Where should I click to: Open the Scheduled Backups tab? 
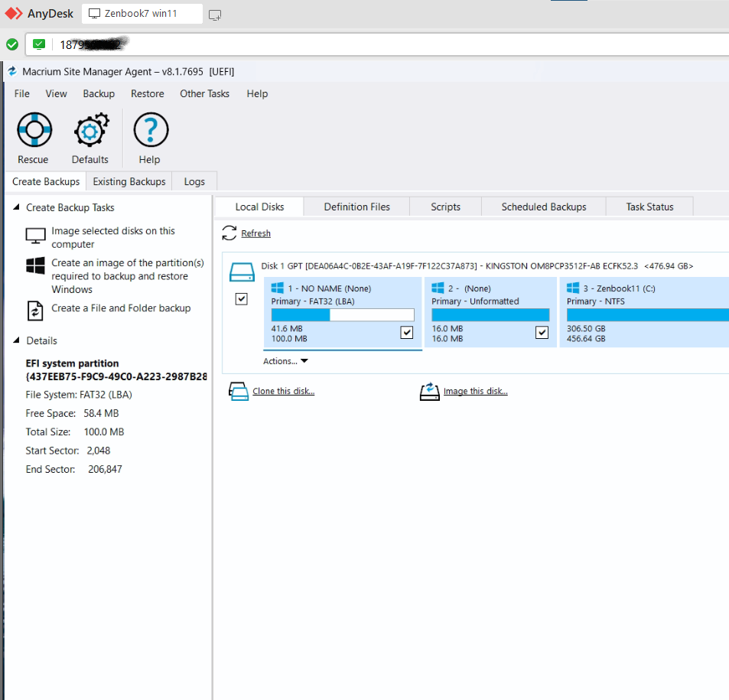coord(543,207)
